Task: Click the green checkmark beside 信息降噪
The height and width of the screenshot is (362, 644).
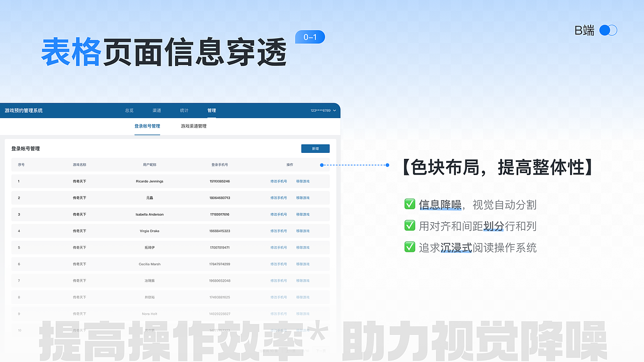Action: pos(410,204)
